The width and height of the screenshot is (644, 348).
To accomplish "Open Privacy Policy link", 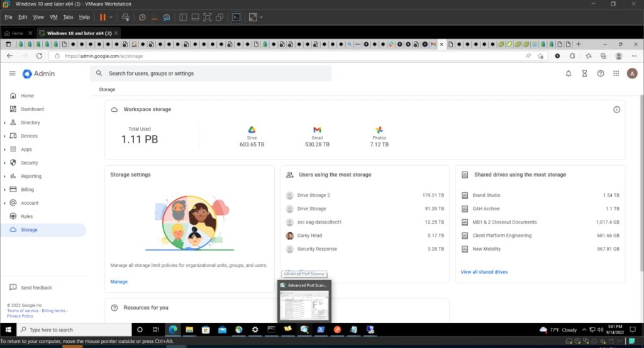I will [19, 316].
